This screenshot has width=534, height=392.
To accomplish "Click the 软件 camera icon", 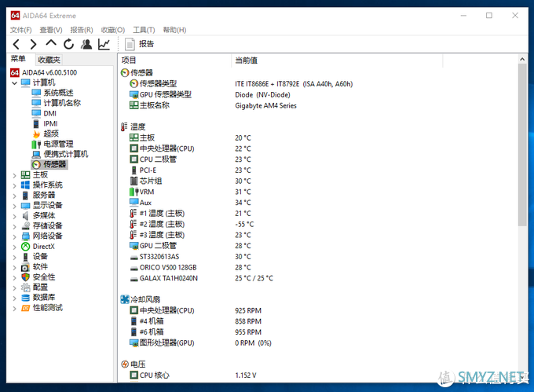I will [x=26, y=267].
